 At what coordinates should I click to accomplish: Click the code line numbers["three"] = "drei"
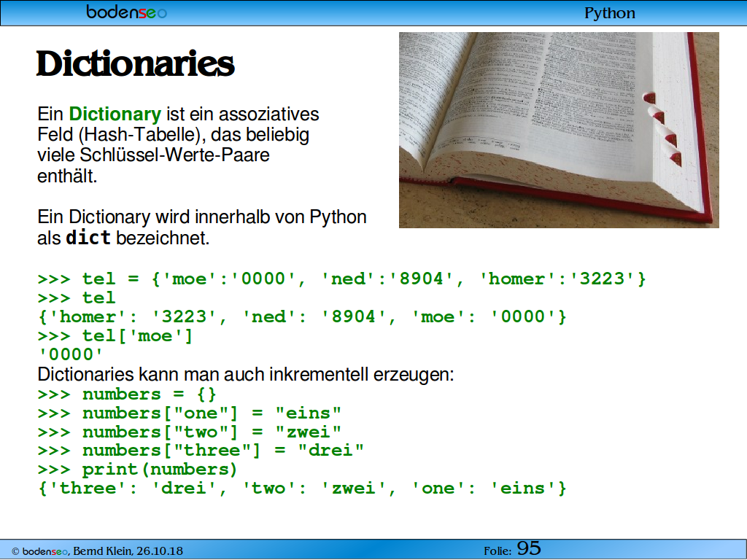201,451
